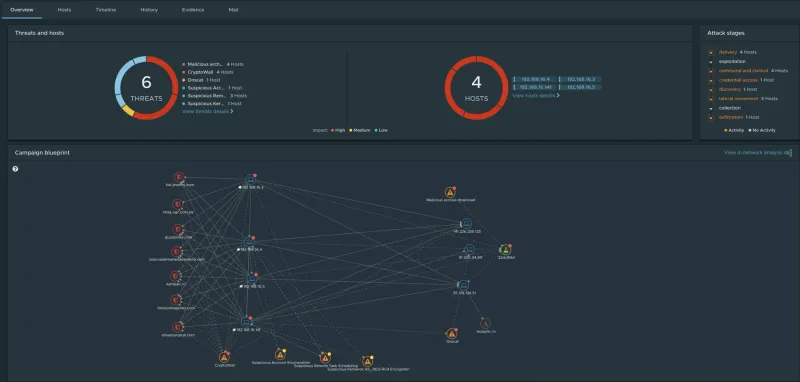Select the blog.ogc.com.pk domain node
The image size is (800, 382).
[178, 204]
